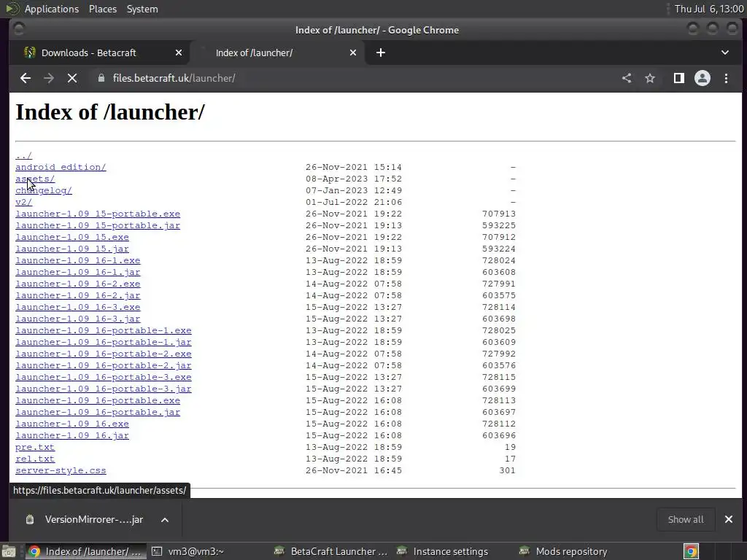Open the Places menu
This screenshot has height=560, width=747.
(102, 9)
